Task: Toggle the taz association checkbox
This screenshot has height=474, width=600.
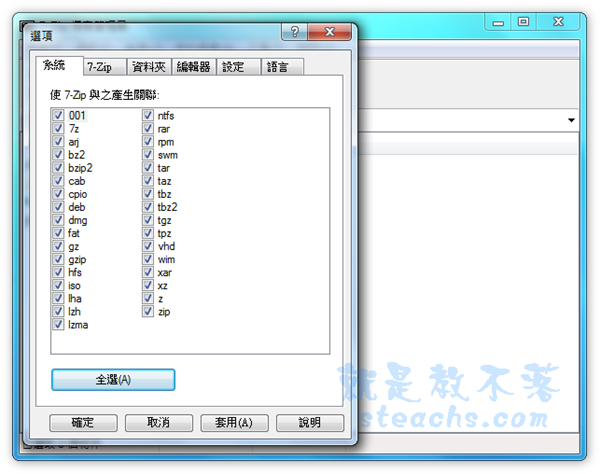Action: [x=148, y=181]
